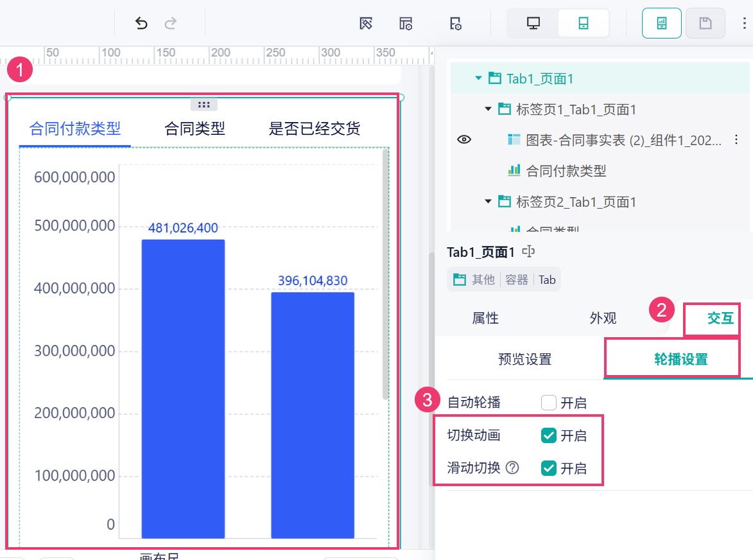The width and height of the screenshot is (753, 560).
Task: Click the table icon before 图表-合同事实表
Action: click(514, 140)
